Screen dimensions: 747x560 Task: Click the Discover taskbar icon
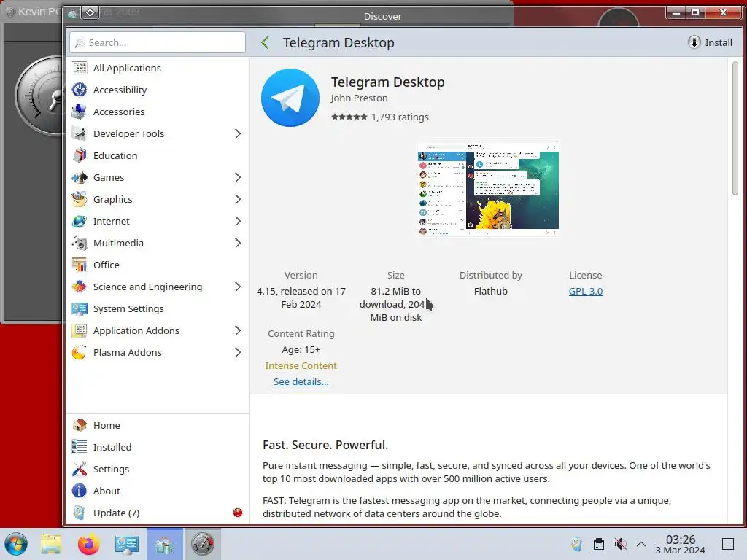click(x=164, y=544)
